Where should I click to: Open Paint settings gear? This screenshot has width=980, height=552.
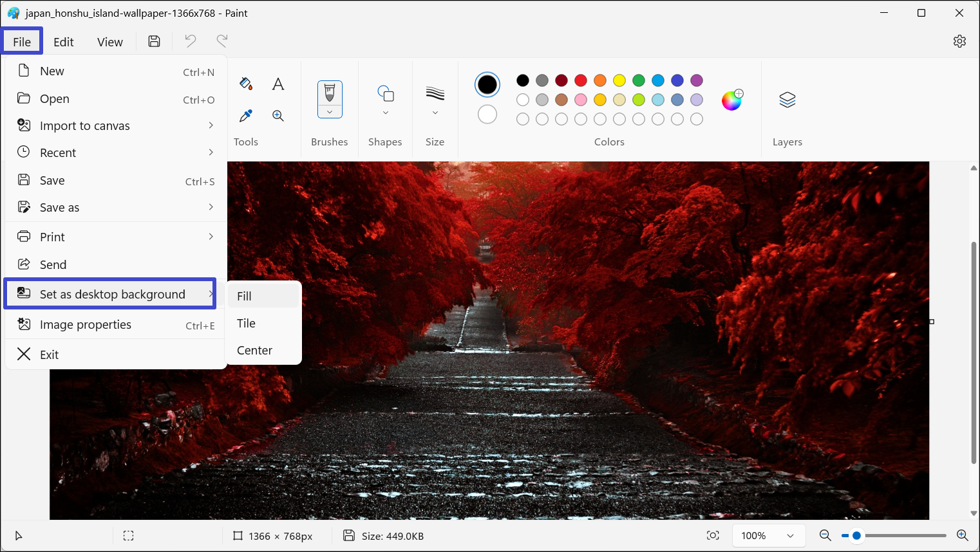click(x=959, y=41)
